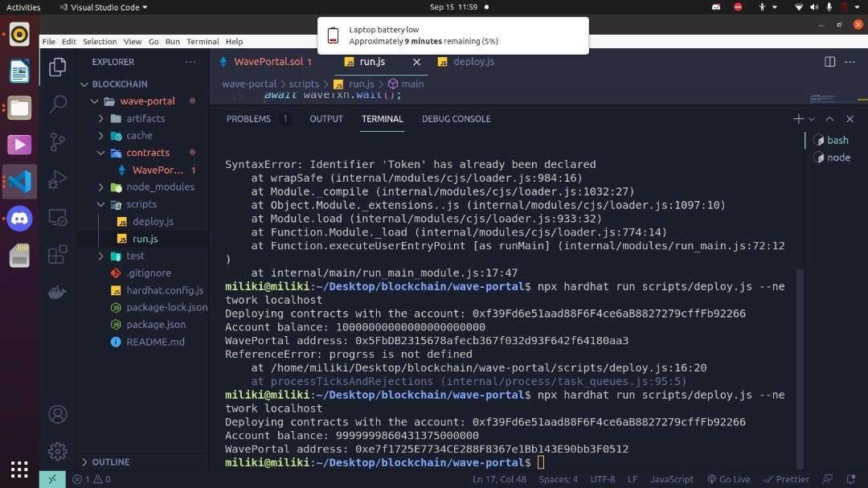Open Files manager from the dock
This screenshot has height=488, width=868.
pos(19,108)
